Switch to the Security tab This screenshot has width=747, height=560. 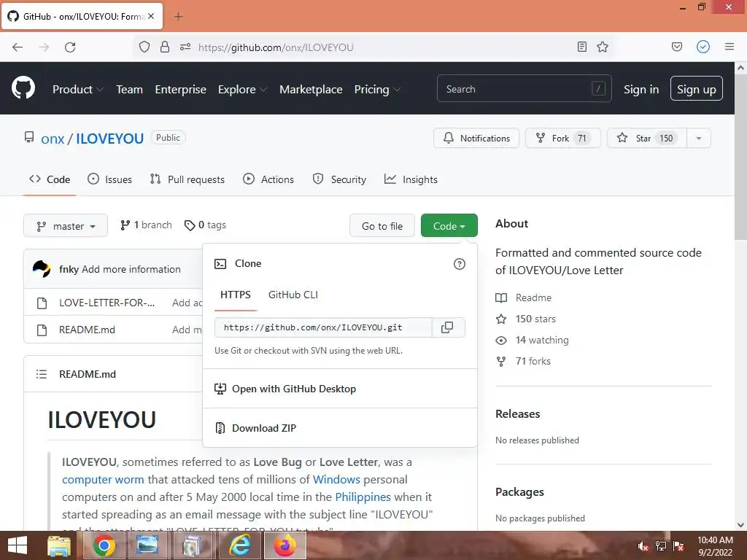click(339, 179)
